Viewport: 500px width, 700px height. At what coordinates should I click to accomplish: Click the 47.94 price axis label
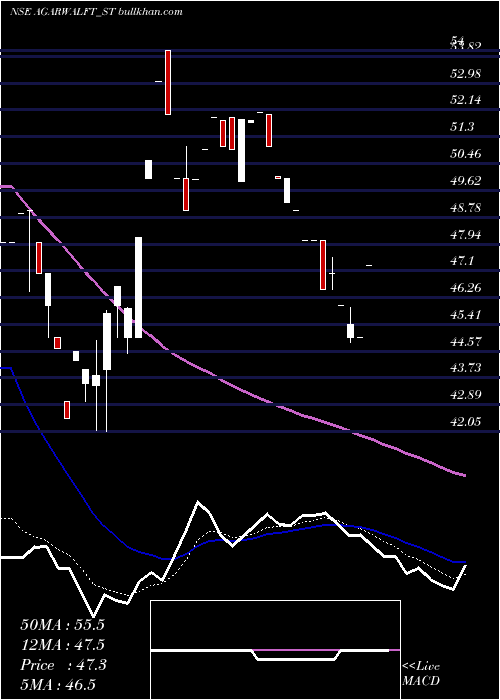pos(466,235)
